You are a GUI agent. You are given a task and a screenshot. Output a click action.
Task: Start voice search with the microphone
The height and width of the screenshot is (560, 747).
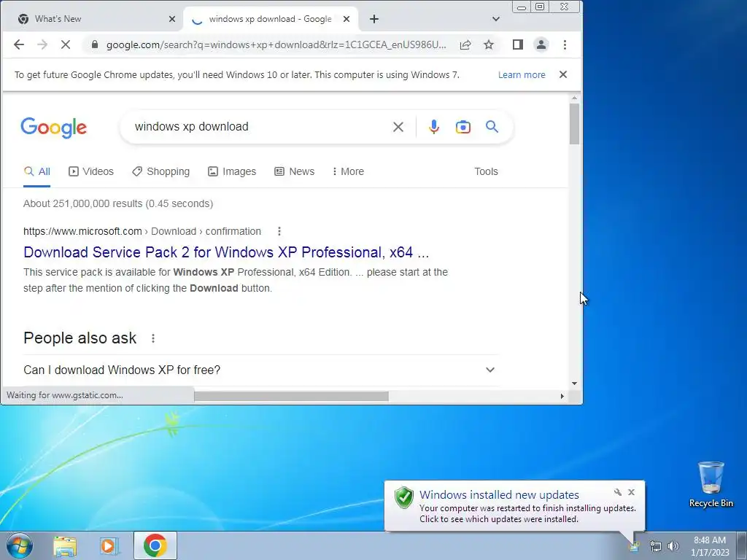pyautogui.click(x=433, y=127)
